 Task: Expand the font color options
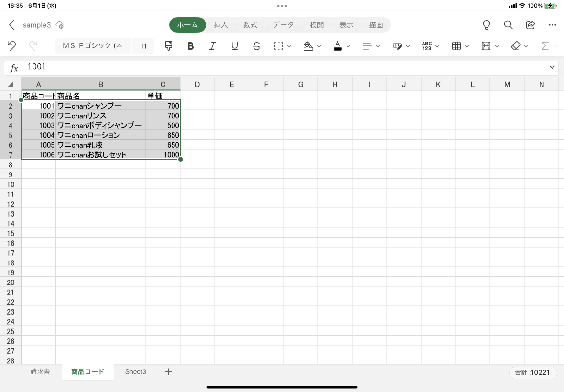click(x=348, y=46)
